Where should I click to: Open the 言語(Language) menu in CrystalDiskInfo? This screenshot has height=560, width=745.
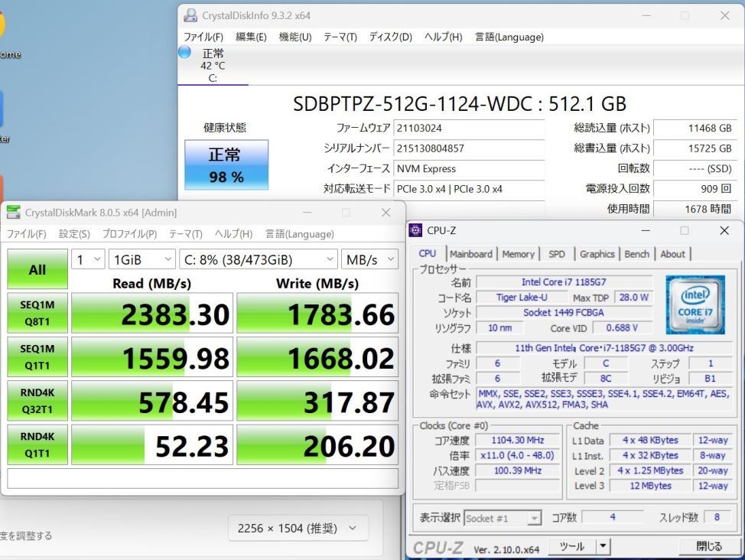(509, 37)
